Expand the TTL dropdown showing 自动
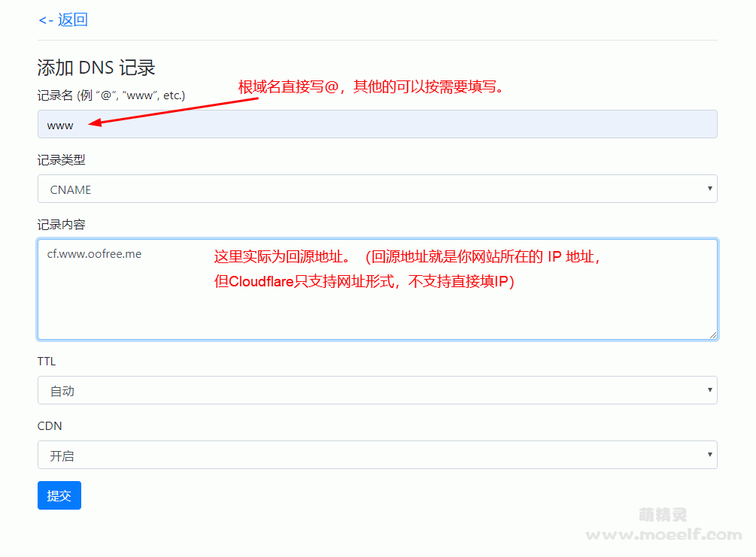Screen dimensions: 756x557 pyautogui.click(x=376, y=391)
